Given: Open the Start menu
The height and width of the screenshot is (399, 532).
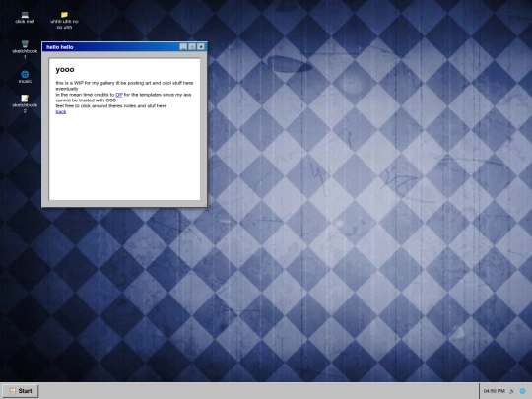Looking at the screenshot, I should [21, 391].
